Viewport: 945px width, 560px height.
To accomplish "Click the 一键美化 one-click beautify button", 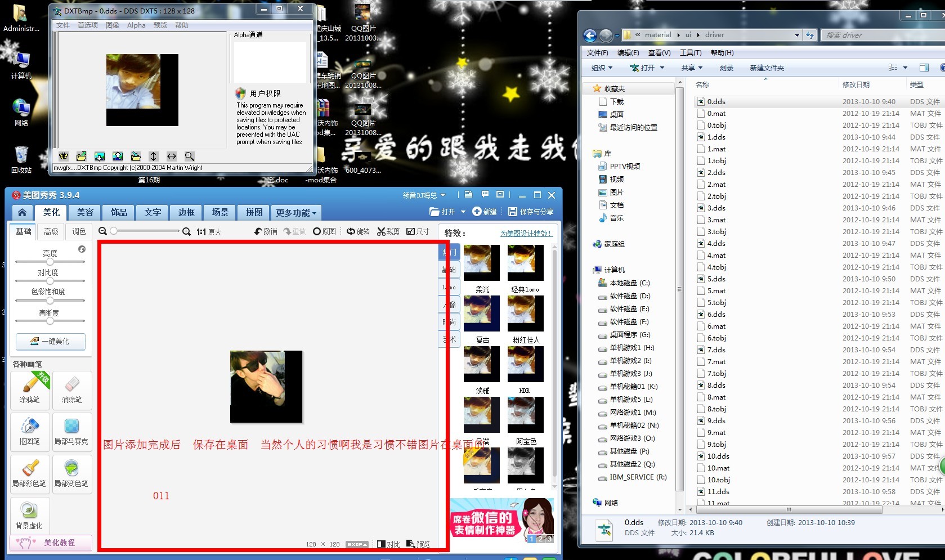I will coord(51,341).
